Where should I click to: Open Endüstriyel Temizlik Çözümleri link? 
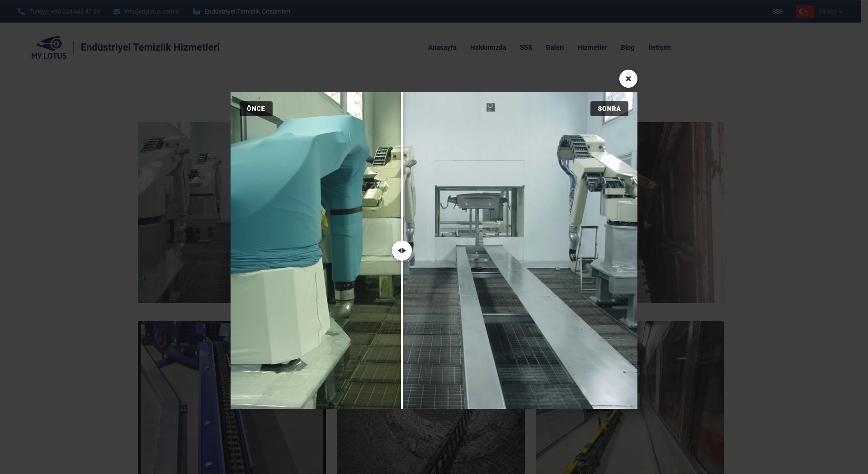click(x=247, y=12)
